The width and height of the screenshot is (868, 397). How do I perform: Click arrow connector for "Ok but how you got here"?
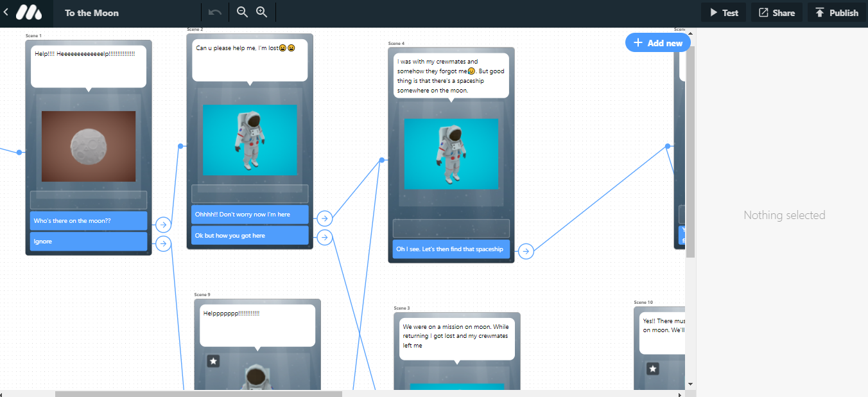[325, 238]
